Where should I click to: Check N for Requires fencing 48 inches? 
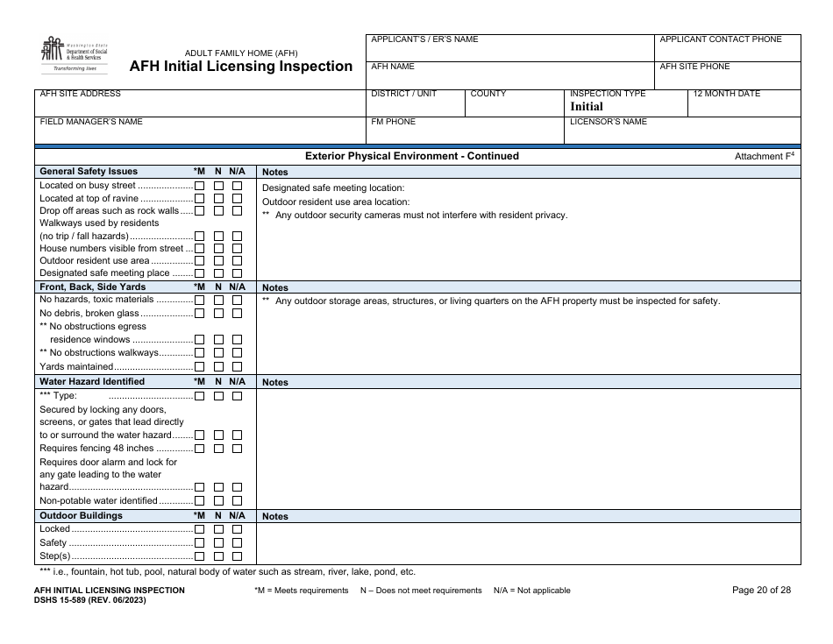[x=217, y=448]
